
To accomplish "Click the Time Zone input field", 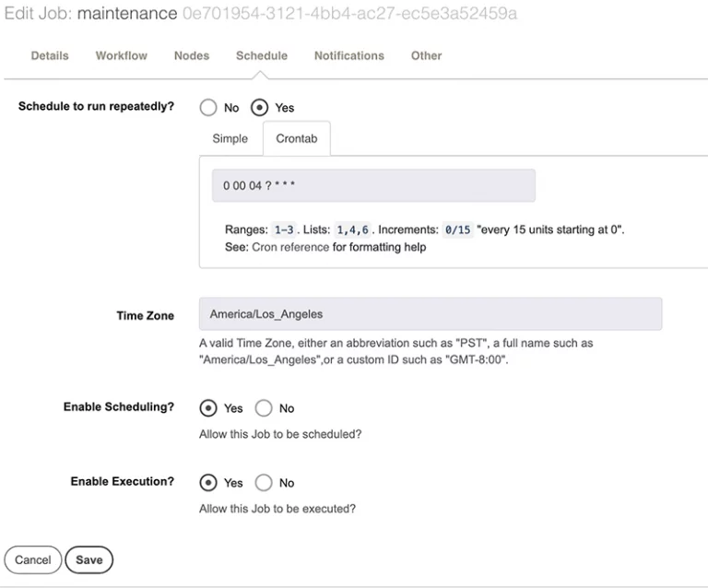I will point(431,313).
